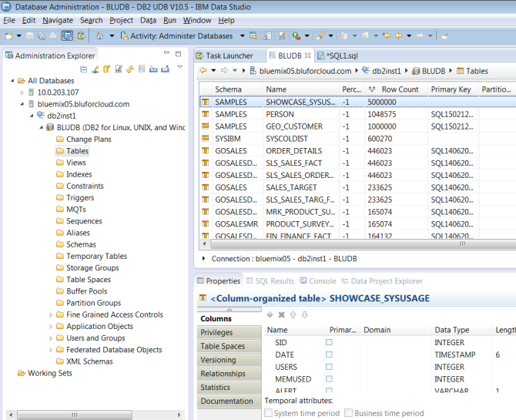Collapse the db2inst1 instance node
Screen dimensions: 516x420
coord(32,116)
